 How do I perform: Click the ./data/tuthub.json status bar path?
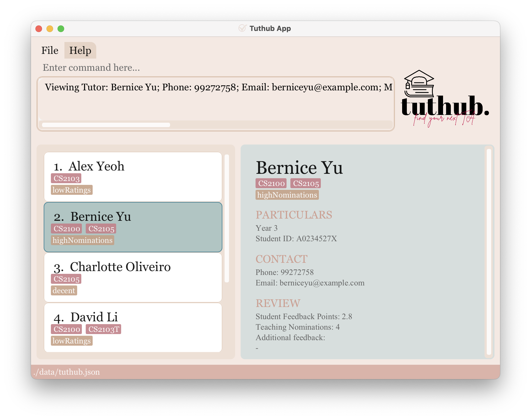pyautogui.click(x=66, y=372)
